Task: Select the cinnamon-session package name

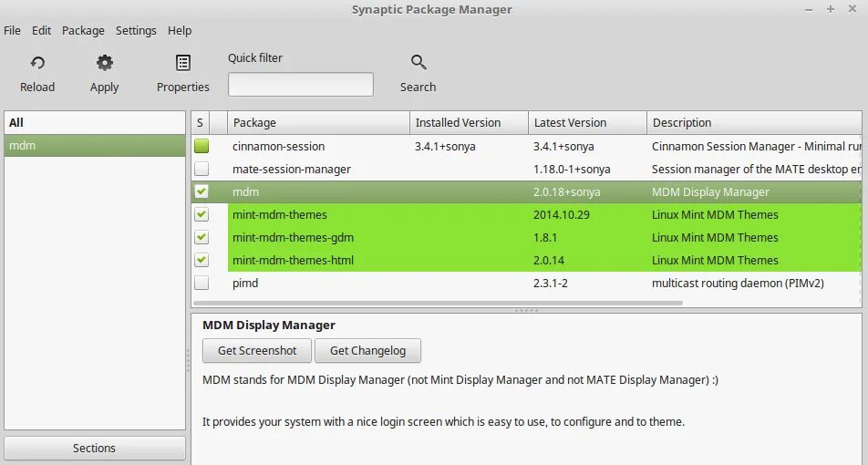Action: (x=278, y=146)
